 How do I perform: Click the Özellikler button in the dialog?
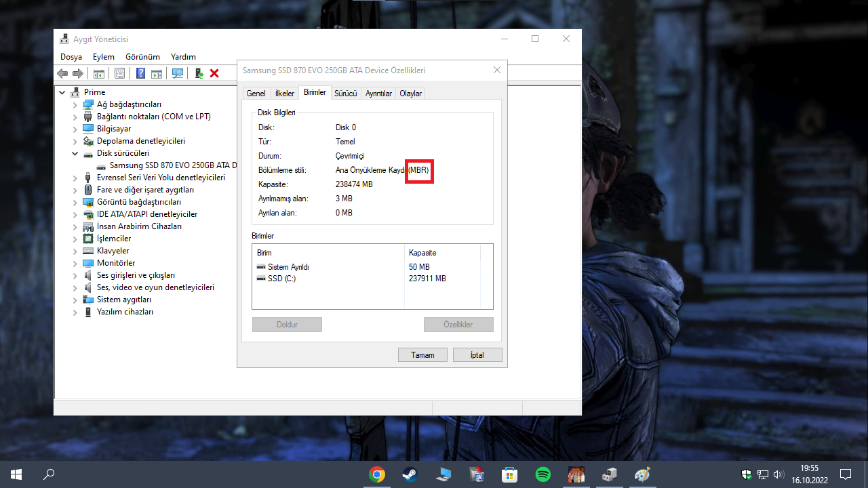pyautogui.click(x=458, y=325)
